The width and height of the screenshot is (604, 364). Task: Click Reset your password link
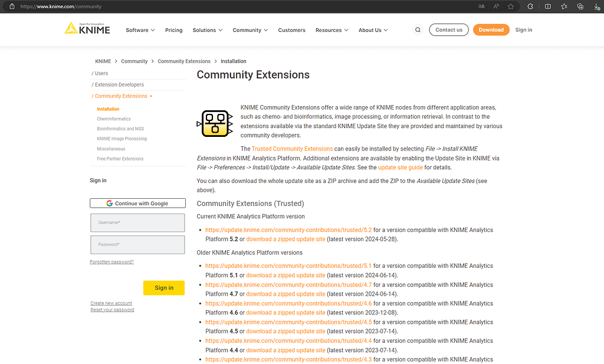(113, 310)
